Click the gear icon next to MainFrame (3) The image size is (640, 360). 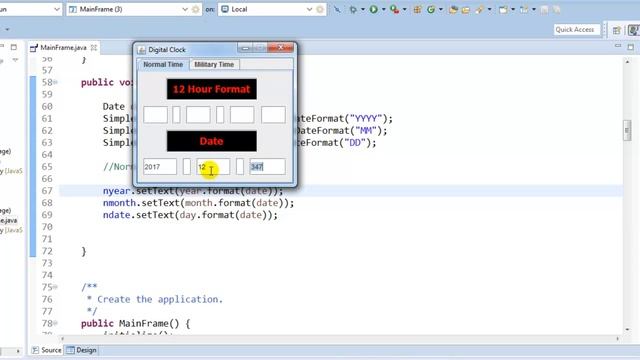[196, 9]
